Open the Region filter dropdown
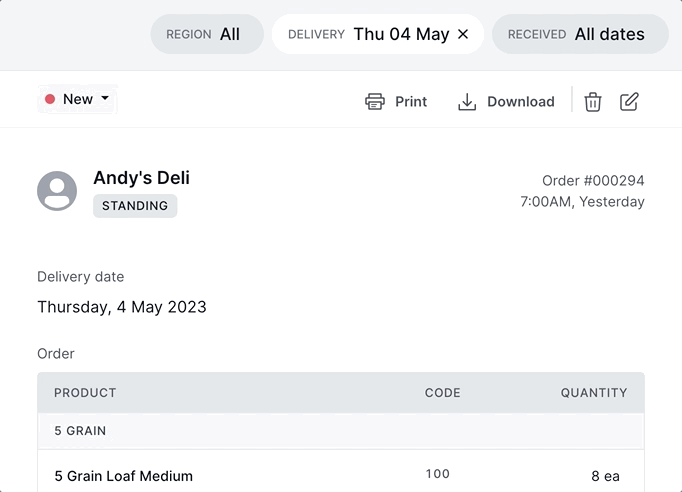682x492 pixels. pos(206,34)
